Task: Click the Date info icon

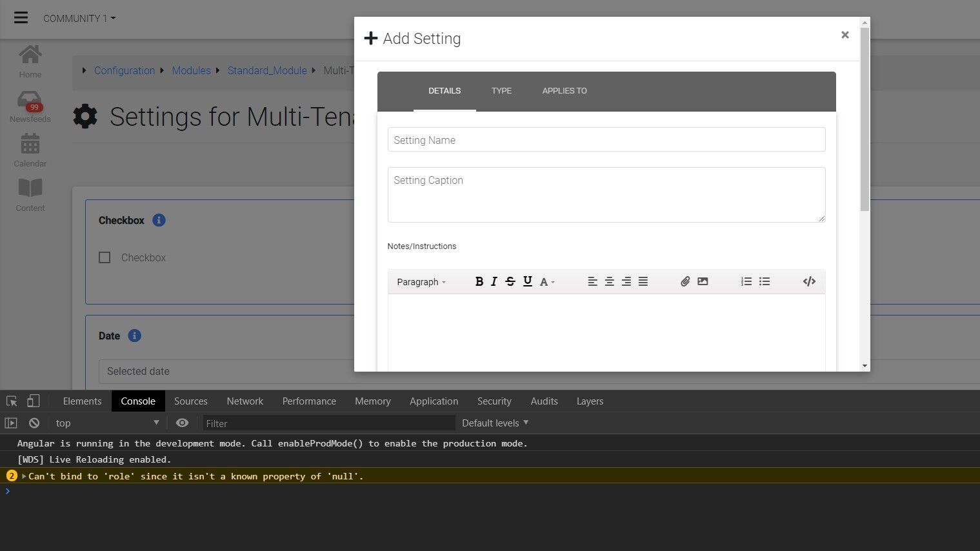Action: (134, 336)
